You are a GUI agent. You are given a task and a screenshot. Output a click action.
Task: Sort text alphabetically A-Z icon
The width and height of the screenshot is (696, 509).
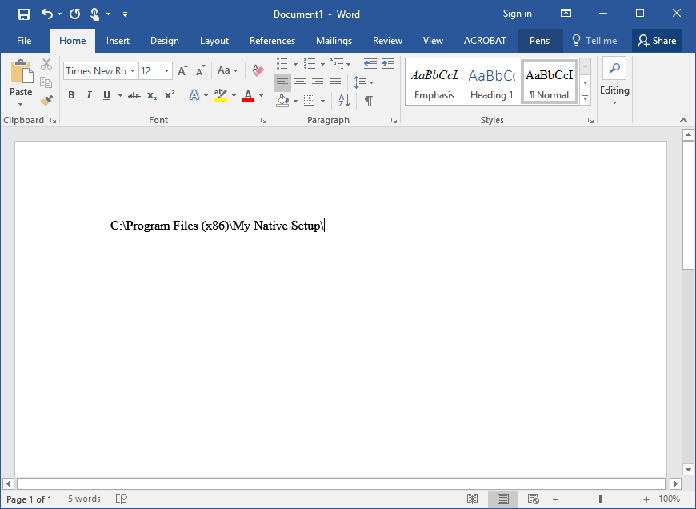pos(344,101)
